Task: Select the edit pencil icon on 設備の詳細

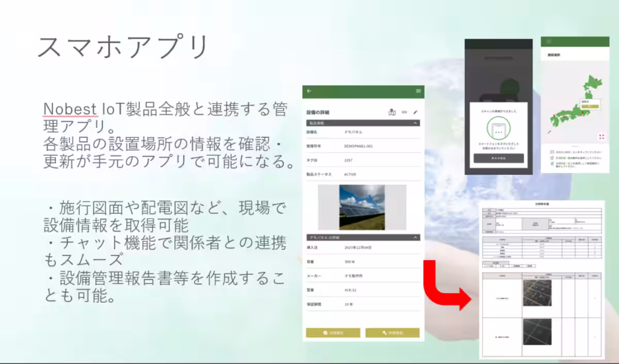Action: click(x=416, y=112)
